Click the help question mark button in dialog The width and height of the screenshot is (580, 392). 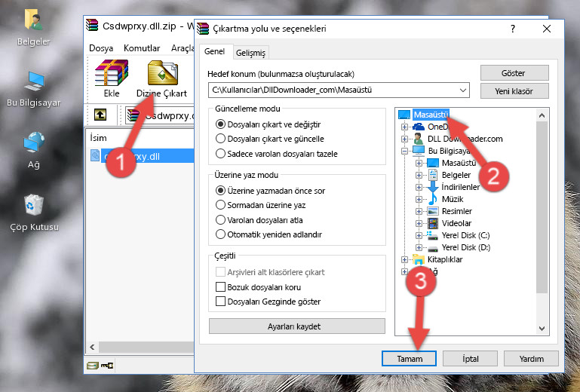(513, 29)
